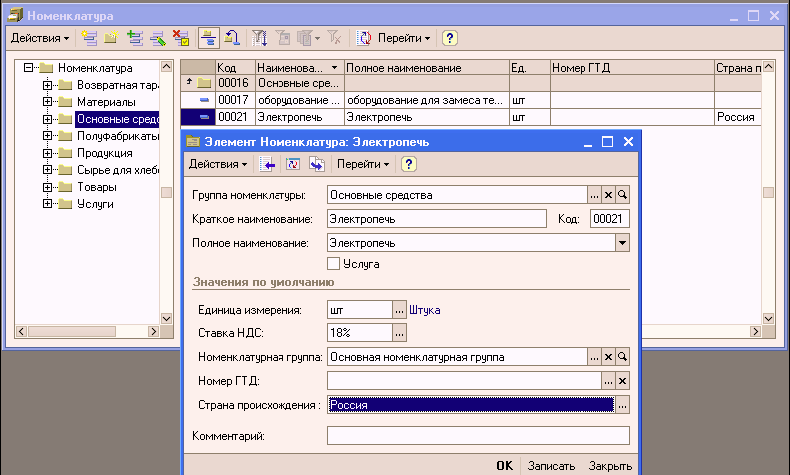Click the mark for deletion icon
Image resolution: width=790 pixels, height=475 pixels.
[180, 38]
